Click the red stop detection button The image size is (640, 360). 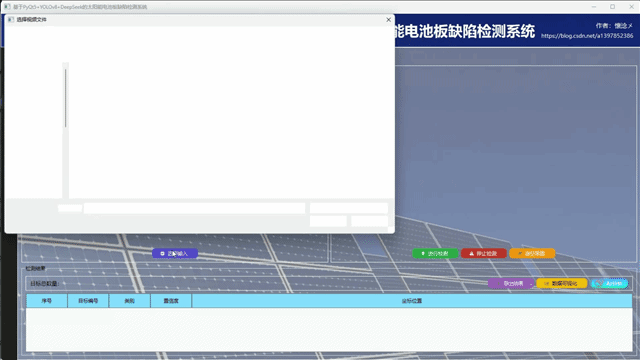point(484,253)
